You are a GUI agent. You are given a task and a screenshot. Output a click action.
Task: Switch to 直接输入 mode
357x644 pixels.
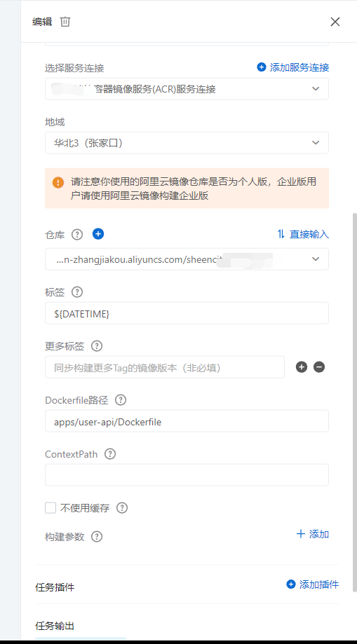pos(303,234)
